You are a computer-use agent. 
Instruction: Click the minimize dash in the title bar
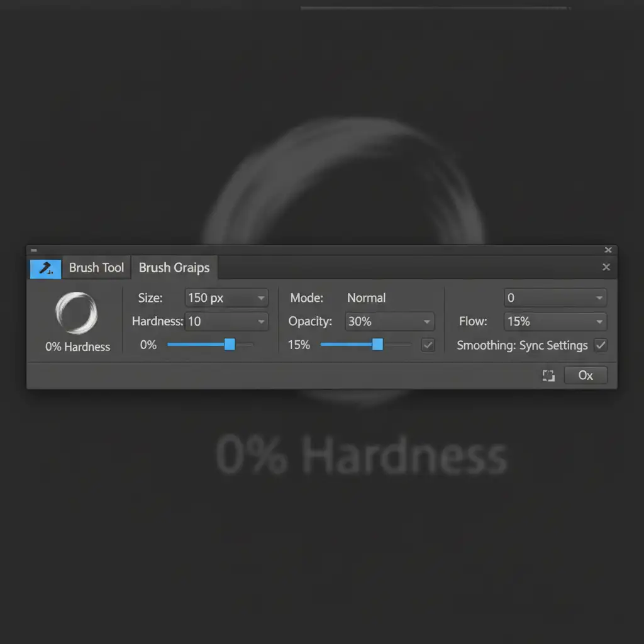pos(33,250)
